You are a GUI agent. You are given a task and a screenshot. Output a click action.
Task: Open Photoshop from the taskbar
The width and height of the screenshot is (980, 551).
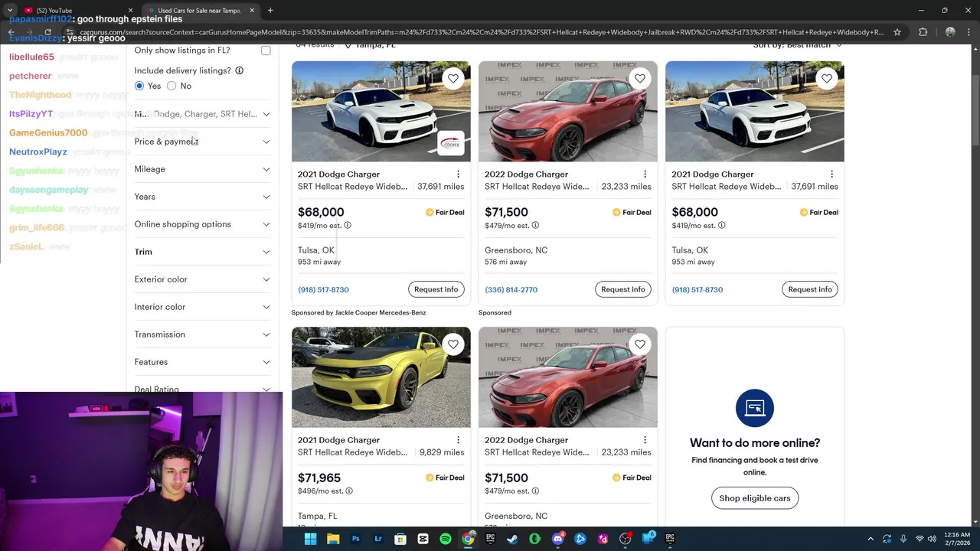(x=355, y=539)
